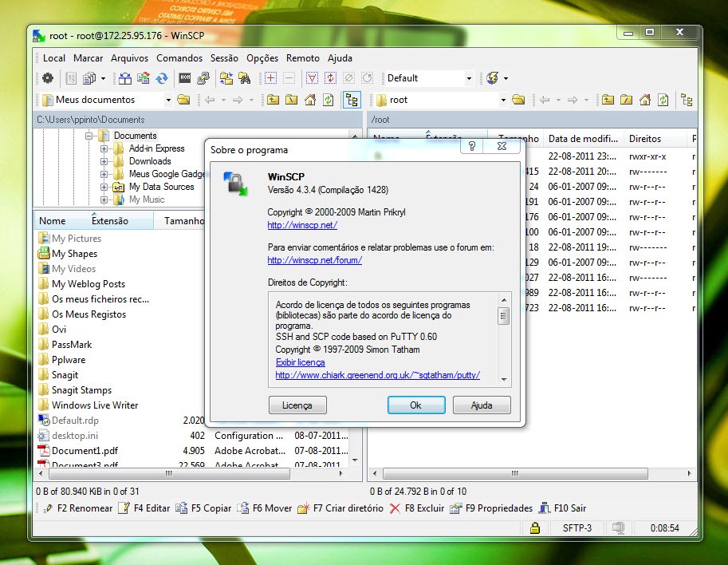728x565 pixels.
Task: Open the Default transfer settings dropdown
Action: click(469, 78)
